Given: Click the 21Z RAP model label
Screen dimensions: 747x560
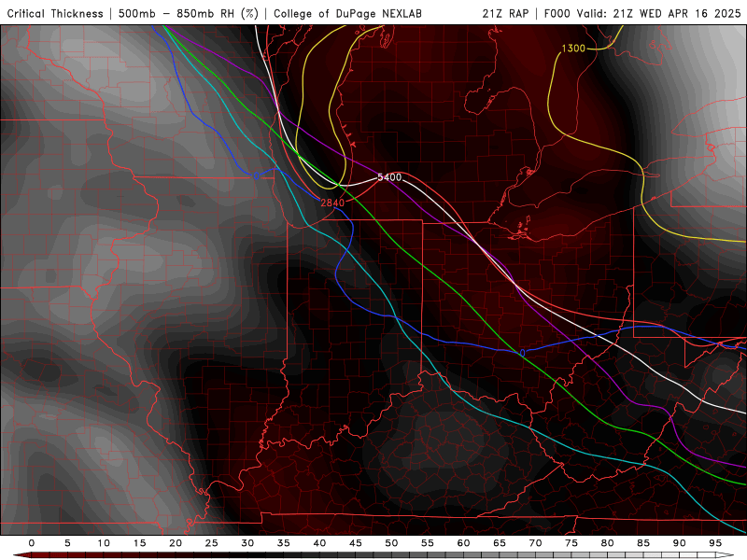Looking at the screenshot, I should [505, 13].
